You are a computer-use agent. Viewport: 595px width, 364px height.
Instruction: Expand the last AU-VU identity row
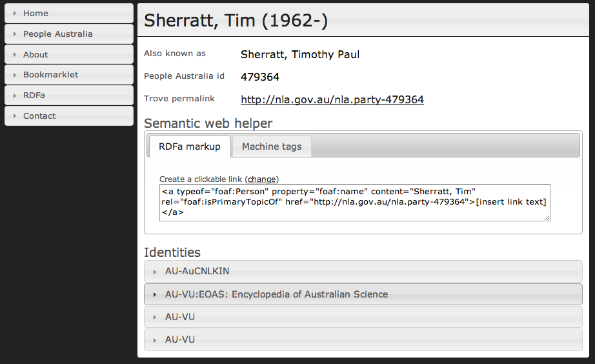[x=363, y=339]
